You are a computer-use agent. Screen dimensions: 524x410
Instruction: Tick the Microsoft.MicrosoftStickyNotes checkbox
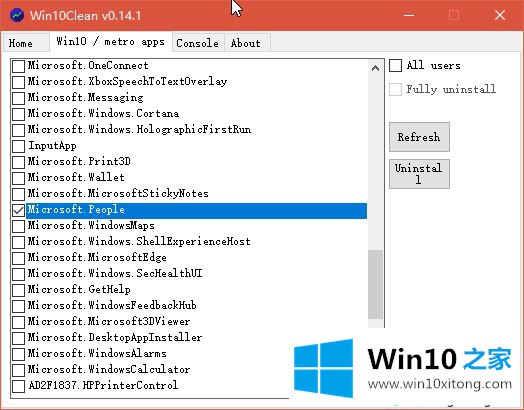coord(18,194)
